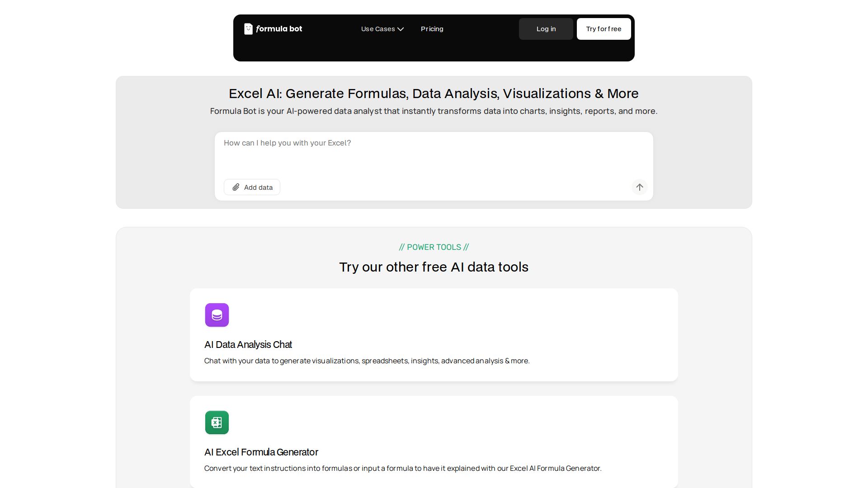Screen dimensions: 868x488
Task: Click the paperclip icon next to Add data
Action: click(236, 187)
